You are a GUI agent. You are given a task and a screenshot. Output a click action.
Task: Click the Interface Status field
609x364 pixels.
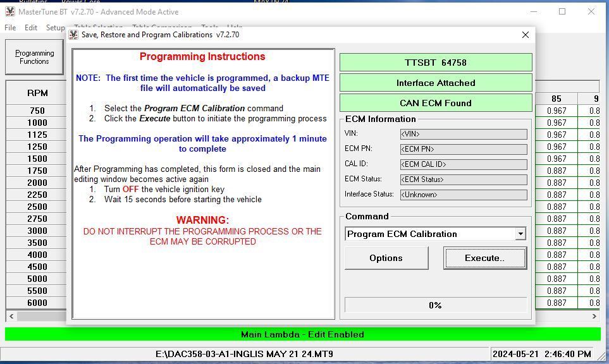coord(463,195)
